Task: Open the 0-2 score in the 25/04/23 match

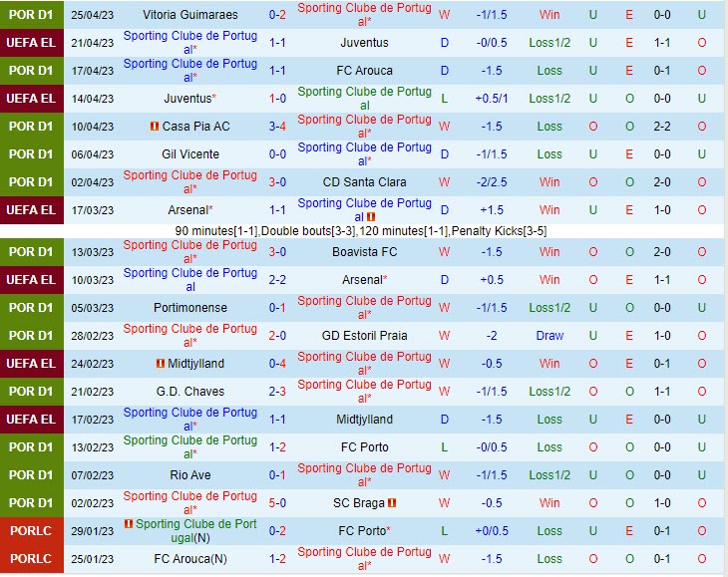Action: [277, 15]
